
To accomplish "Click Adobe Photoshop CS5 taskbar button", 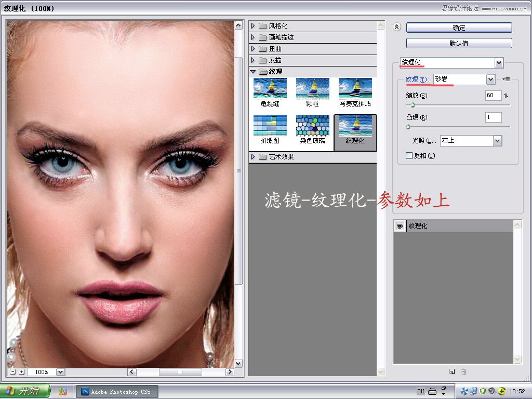I will pos(116,392).
